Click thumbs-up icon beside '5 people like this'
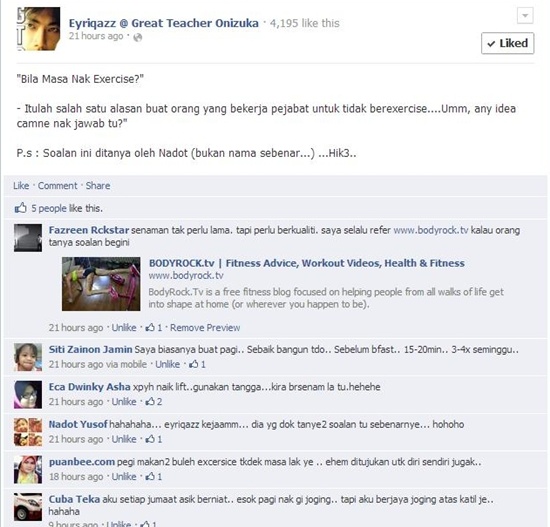The height and width of the screenshot is (527, 550). coord(21,208)
